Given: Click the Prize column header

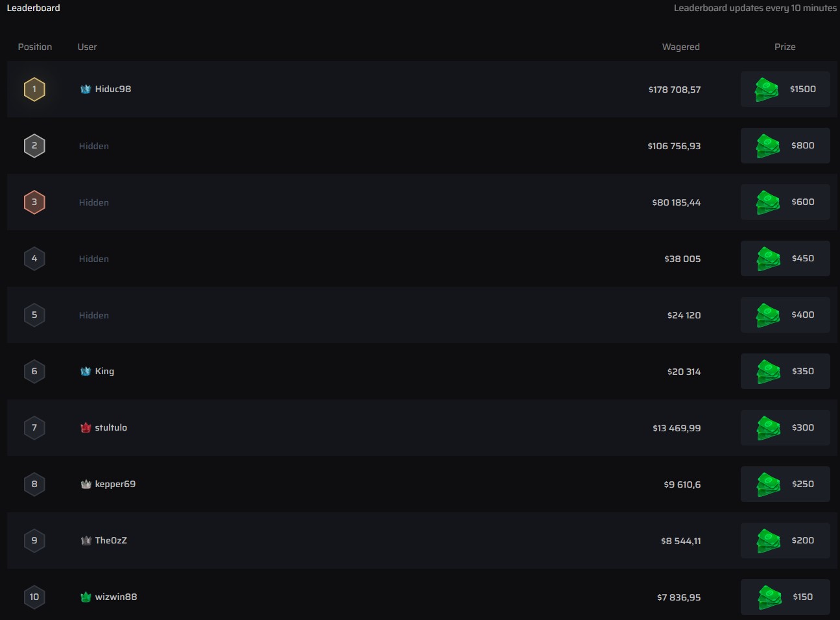Looking at the screenshot, I should coord(784,47).
